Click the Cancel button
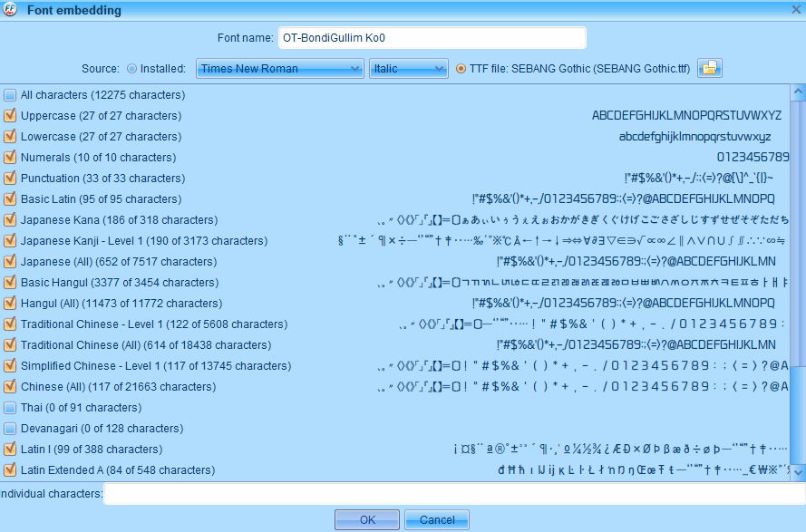 tap(437, 519)
